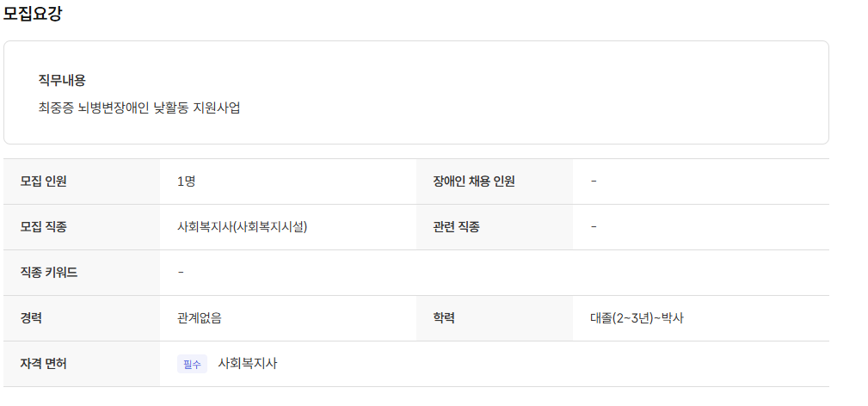
Task: Select the 최중증 뇌병변장애인 낮활동 지원사업 text
Action: 139,108
